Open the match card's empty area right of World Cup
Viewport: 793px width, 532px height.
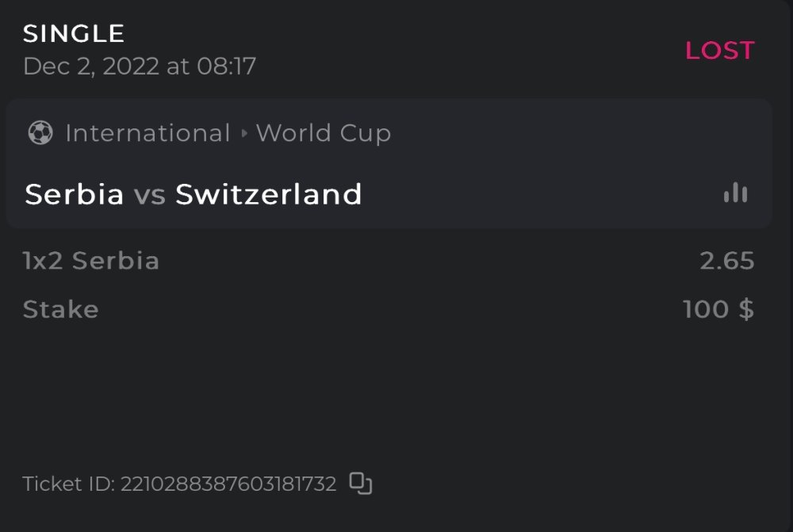tap(571, 133)
